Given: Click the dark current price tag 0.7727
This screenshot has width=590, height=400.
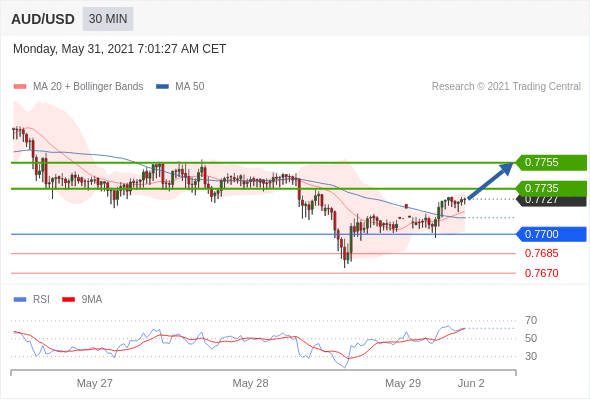Looking at the screenshot, I should (551, 201).
